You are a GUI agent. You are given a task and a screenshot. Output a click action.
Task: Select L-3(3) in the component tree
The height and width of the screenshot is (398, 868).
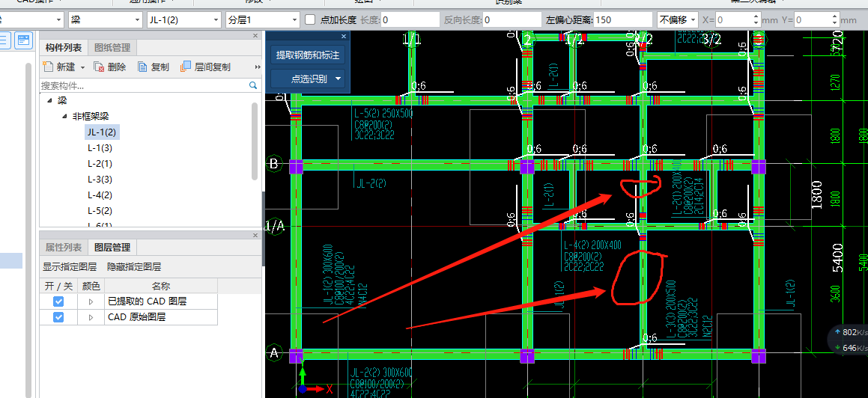100,179
